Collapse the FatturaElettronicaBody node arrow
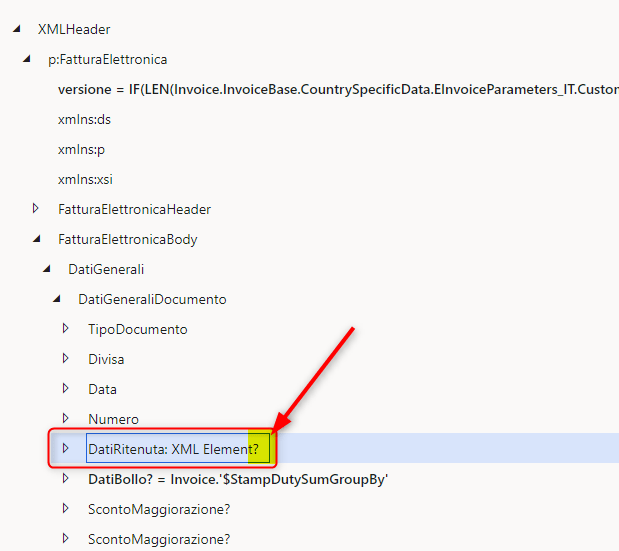 (x=37, y=240)
